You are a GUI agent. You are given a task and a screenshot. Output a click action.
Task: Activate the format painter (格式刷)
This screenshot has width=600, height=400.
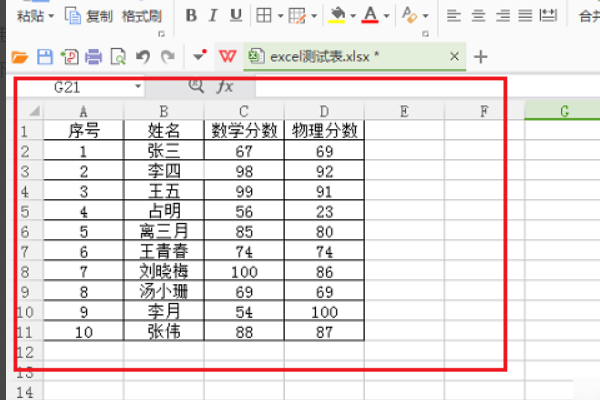coord(142,16)
